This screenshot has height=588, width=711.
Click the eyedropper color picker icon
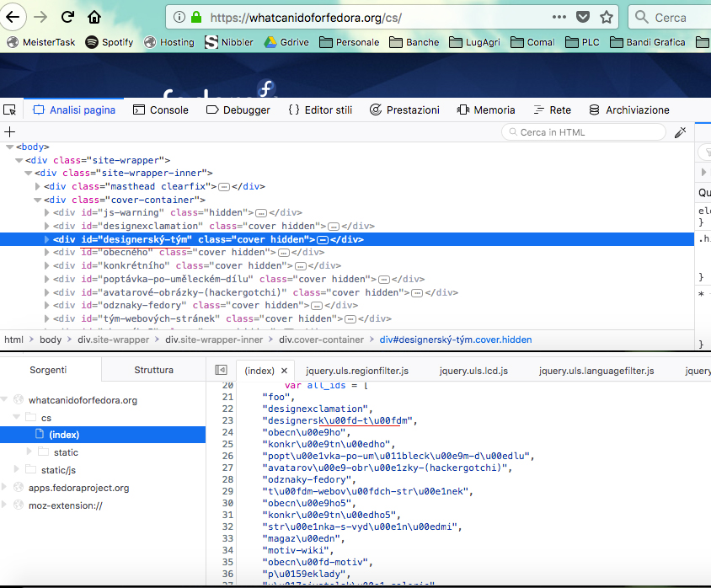(x=680, y=132)
